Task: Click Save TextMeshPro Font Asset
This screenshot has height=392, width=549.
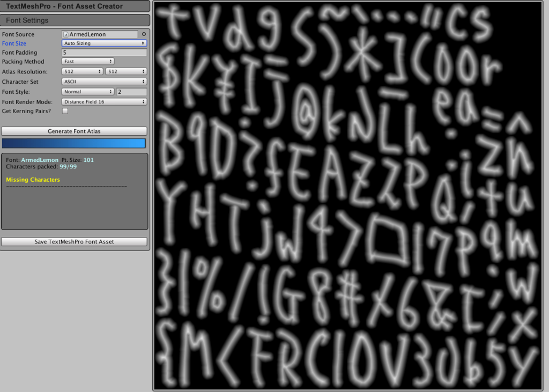Action: [x=74, y=241]
